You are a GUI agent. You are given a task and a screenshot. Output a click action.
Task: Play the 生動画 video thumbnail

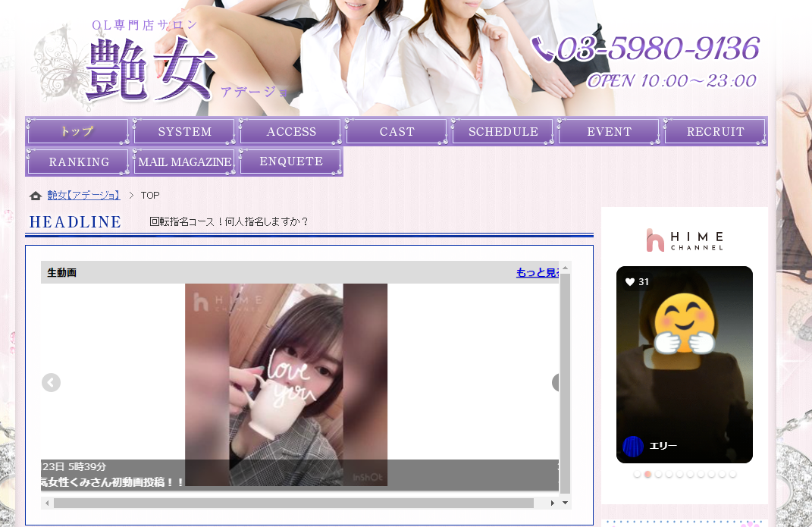click(x=286, y=384)
